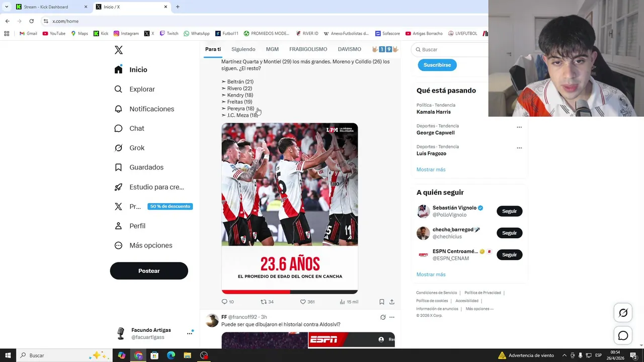Open the Chat section

129,128
